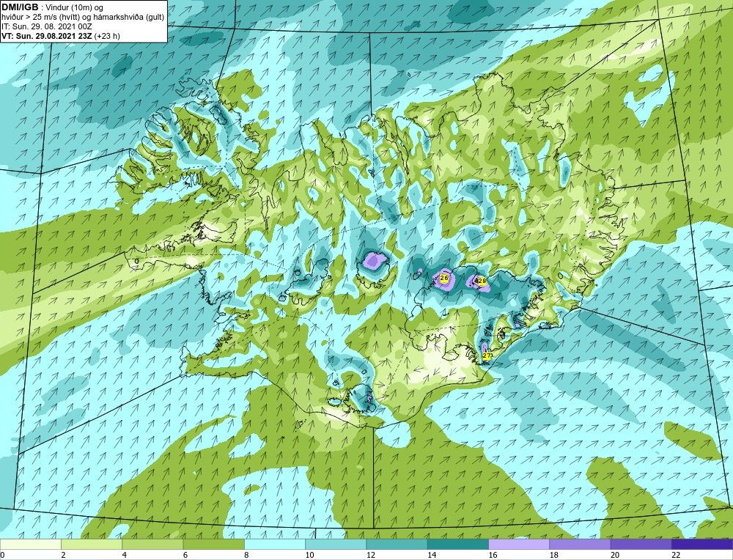The height and width of the screenshot is (560, 733).
Task: Click legend scale label '14'
Action: (x=432, y=555)
